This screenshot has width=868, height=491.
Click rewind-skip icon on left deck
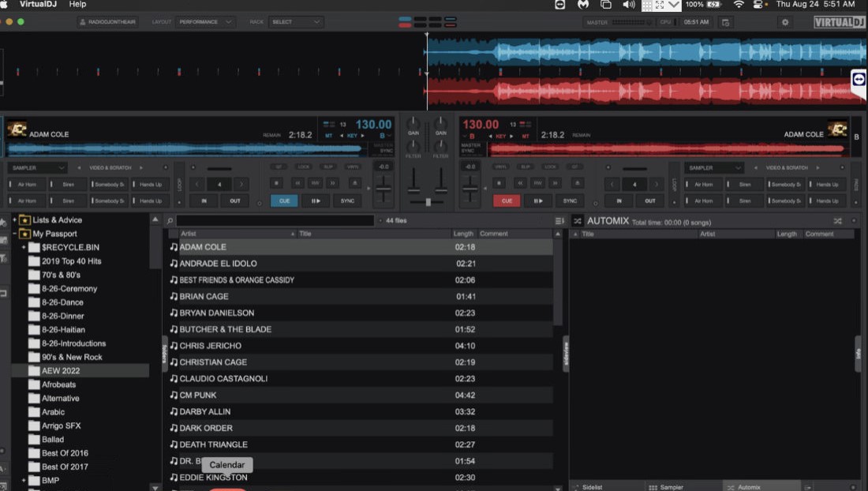pyautogui.click(x=297, y=183)
